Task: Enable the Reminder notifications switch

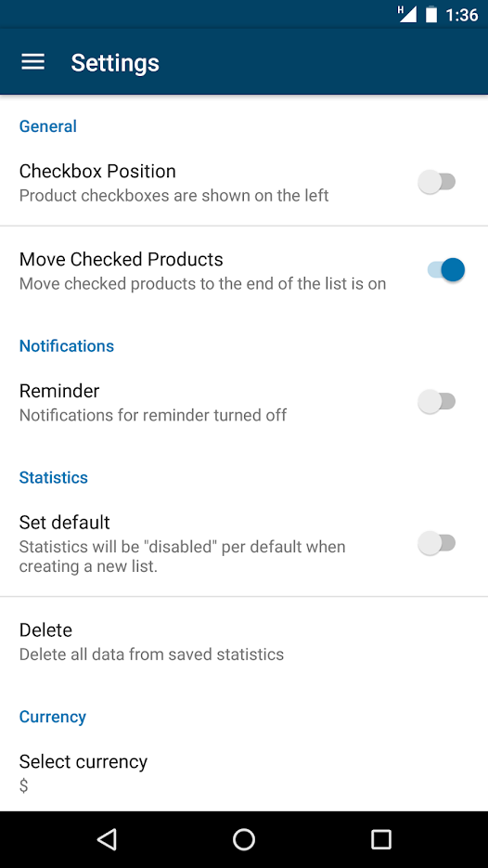Action: point(437,402)
